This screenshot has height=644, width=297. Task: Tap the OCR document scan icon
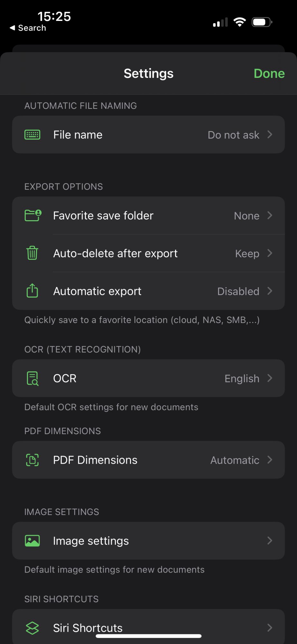tap(32, 378)
